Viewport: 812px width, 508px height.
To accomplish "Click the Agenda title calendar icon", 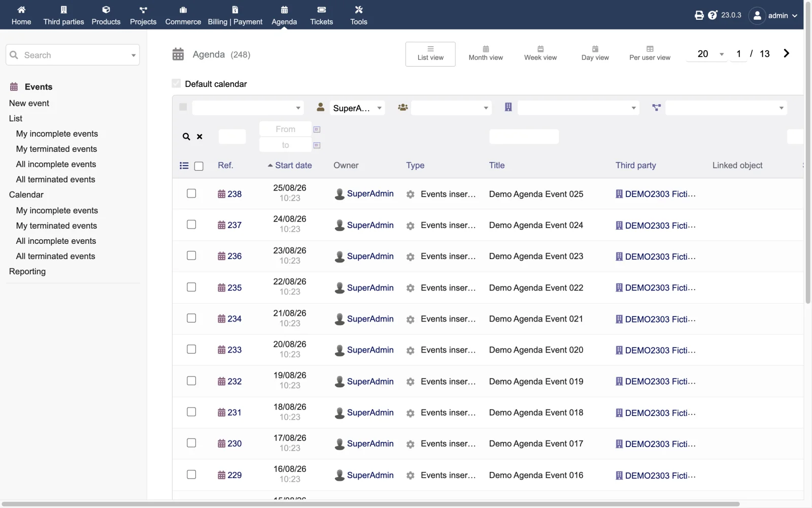I will [x=178, y=54].
